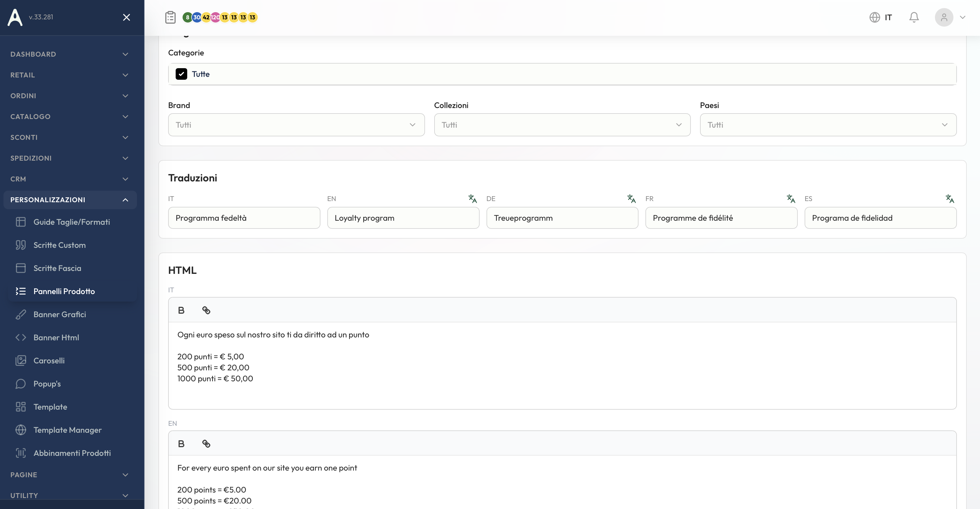Screen dimensions: 980x509
Task: Toggle bold in the EN HTML editor
Action: coord(181,444)
